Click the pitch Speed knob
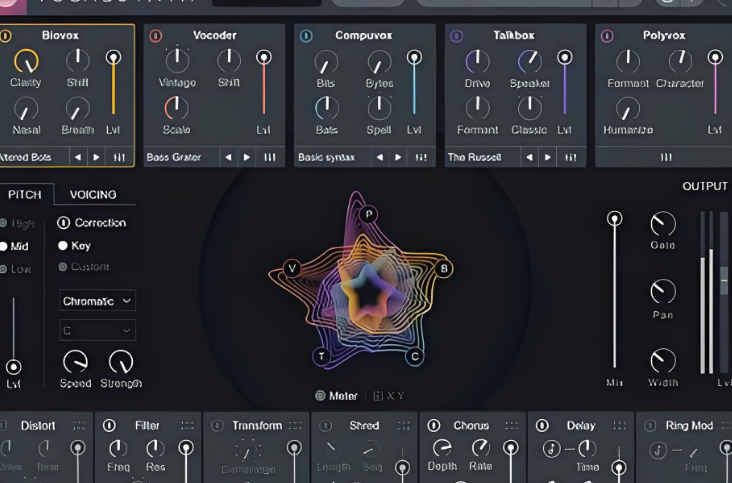Viewport: 732px width, 483px height. pyautogui.click(x=75, y=362)
